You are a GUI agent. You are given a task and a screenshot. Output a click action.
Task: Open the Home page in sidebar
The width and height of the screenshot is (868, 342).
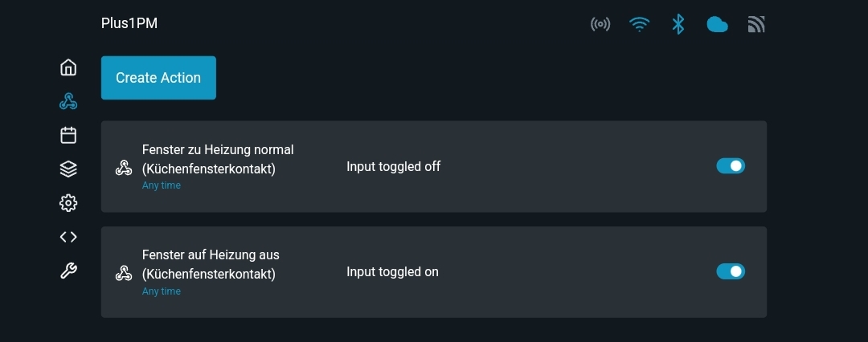click(x=68, y=67)
